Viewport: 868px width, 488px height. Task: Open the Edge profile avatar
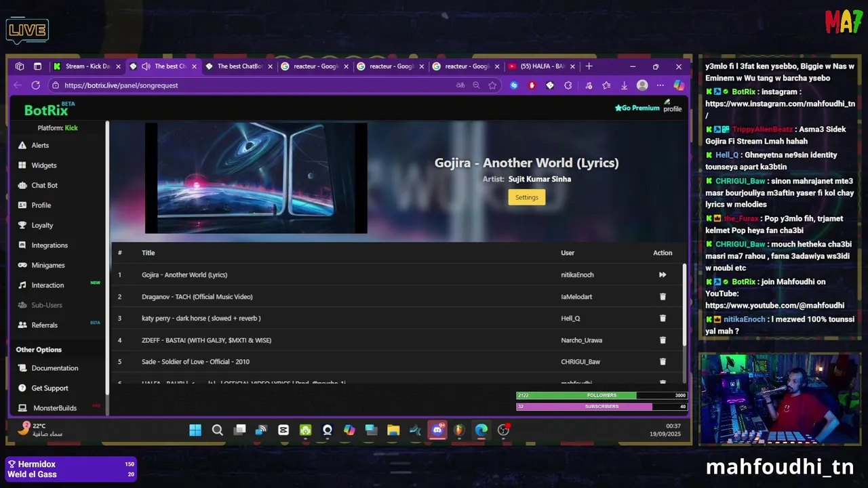(x=642, y=85)
